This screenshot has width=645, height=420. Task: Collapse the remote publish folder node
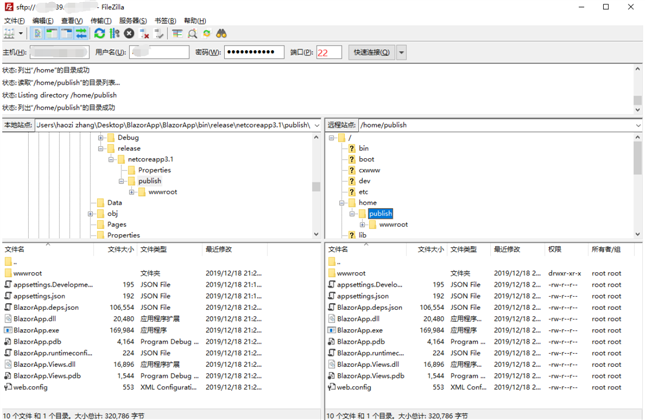(x=352, y=213)
